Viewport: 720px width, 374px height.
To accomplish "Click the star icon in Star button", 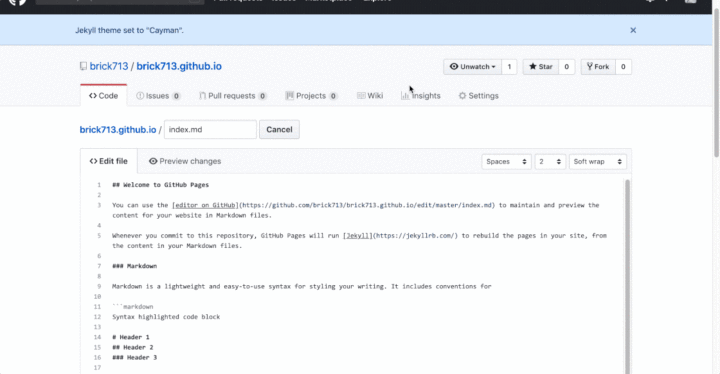I will [x=533, y=67].
